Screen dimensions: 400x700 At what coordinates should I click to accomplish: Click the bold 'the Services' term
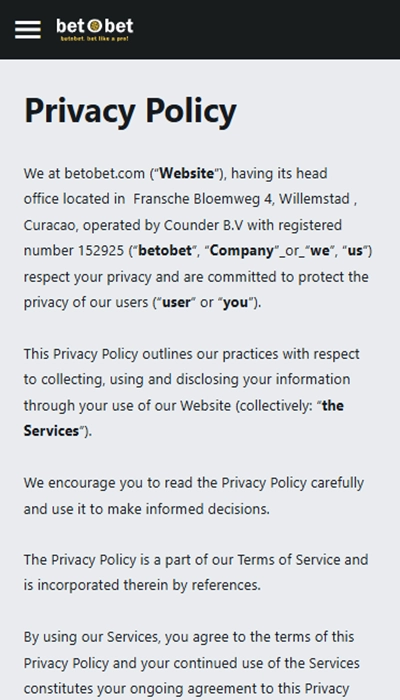point(183,418)
